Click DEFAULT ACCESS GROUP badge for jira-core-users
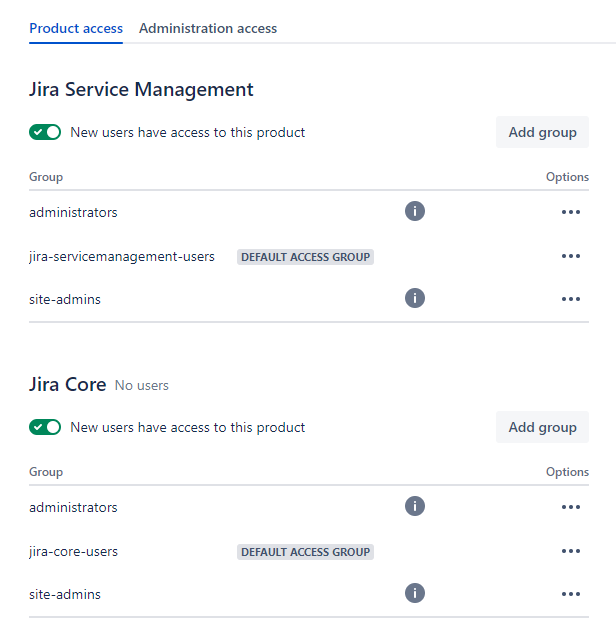616x640 pixels. coord(305,552)
